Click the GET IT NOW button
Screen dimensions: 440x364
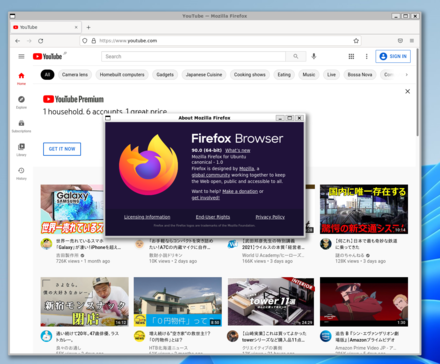click(x=62, y=149)
